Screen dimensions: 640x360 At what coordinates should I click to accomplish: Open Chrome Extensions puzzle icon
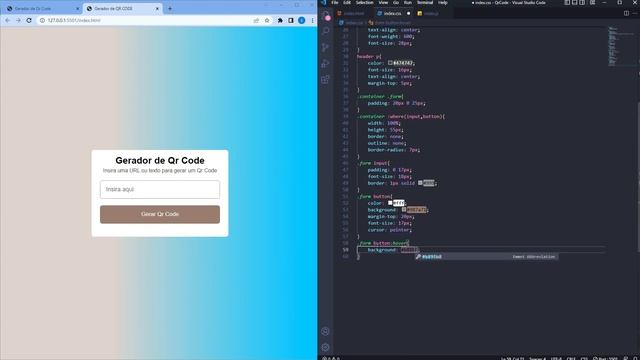pos(280,20)
